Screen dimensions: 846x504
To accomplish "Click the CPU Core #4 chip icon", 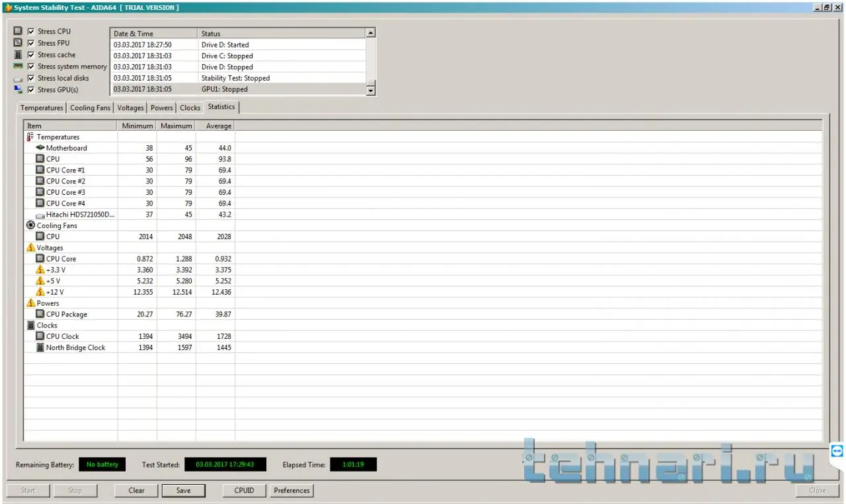I will point(40,203).
